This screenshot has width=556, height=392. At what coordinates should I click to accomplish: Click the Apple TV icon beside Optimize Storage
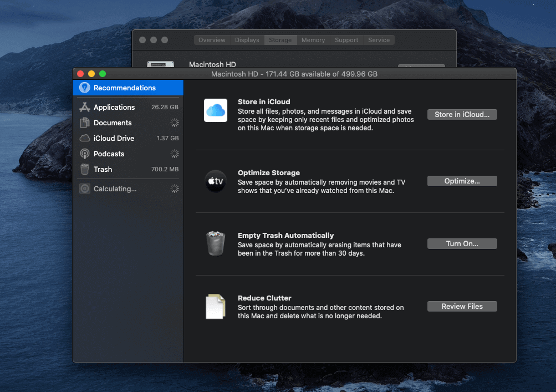point(216,181)
